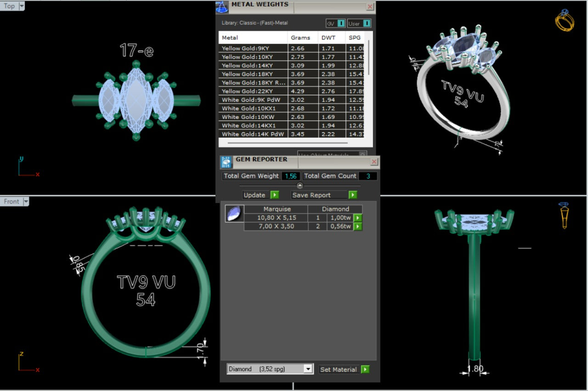Select the Yellow Gold:9KY row
The width and height of the screenshot is (588, 391).
(x=292, y=48)
